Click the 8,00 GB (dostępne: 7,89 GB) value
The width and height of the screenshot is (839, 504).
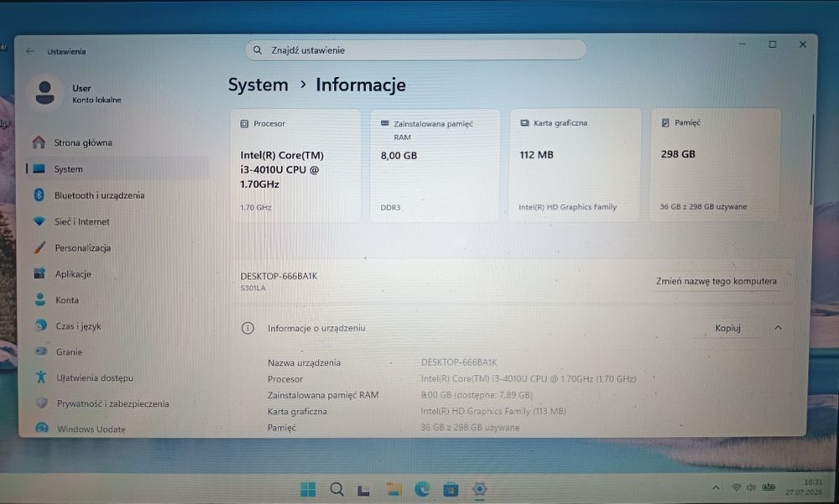click(477, 395)
